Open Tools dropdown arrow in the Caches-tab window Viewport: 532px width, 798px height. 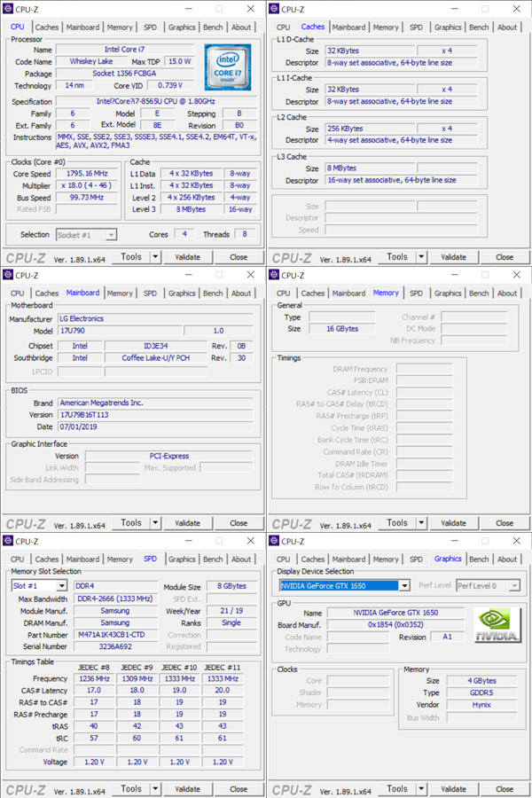point(421,257)
